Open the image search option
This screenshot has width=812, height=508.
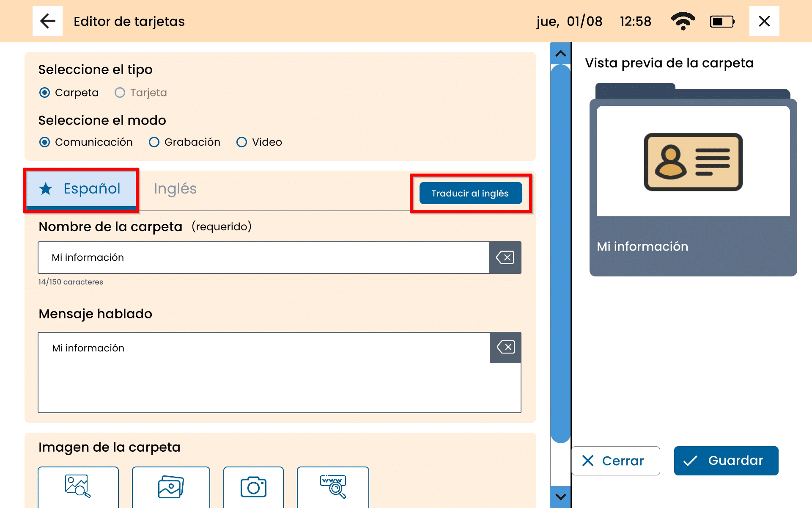(x=78, y=487)
